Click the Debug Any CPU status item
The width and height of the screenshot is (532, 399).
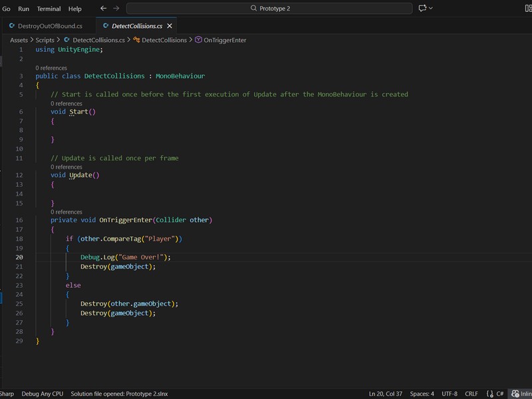click(x=42, y=394)
